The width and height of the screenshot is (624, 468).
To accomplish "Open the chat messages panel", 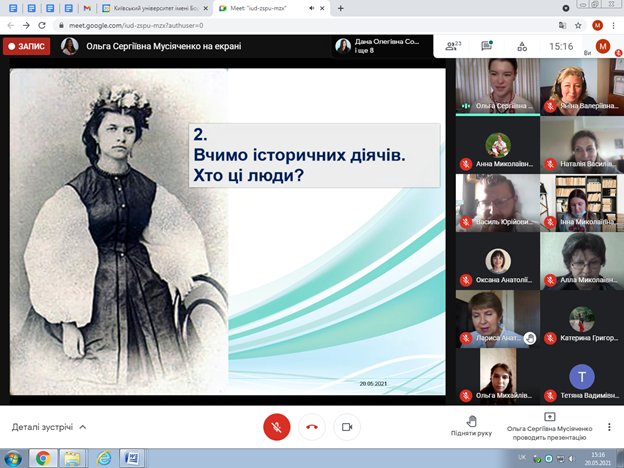I will point(486,46).
